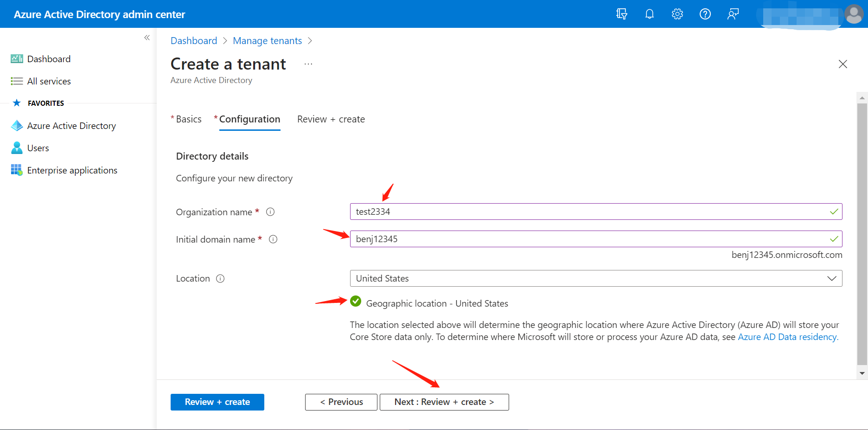The width and height of the screenshot is (868, 430).
Task: Click the user account avatar
Action: [x=854, y=14]
